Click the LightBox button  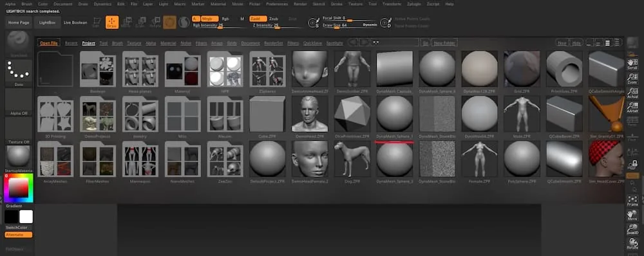pyautogui.click(x=47, y=23)
